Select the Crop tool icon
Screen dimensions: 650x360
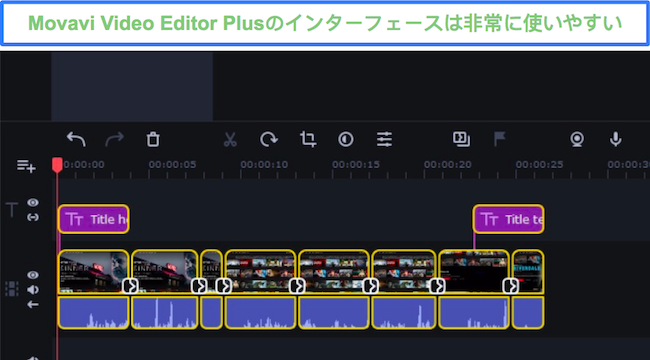[x=308, y=139]
